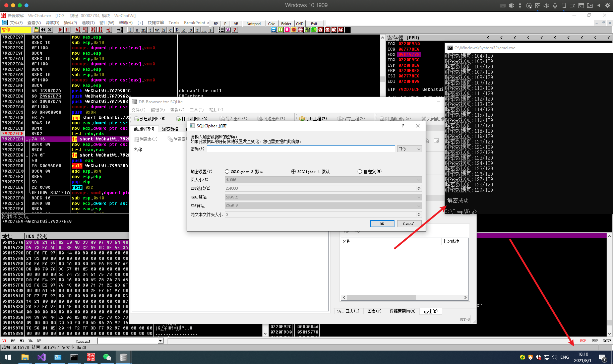Open the page size 4,096 dropdown
Screen dimensions: 613x364
coord(323,180)
